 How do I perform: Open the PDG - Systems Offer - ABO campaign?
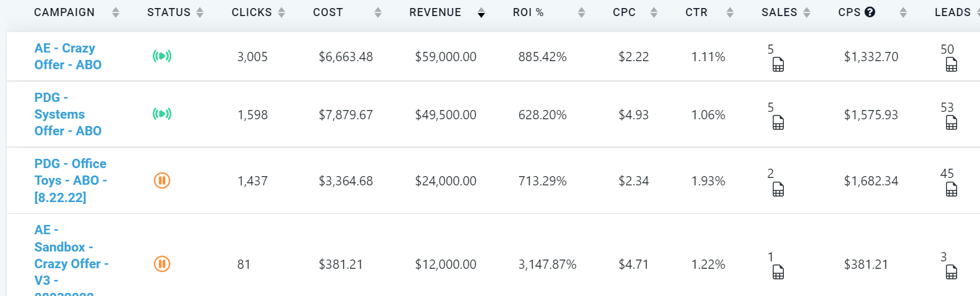[67, 114]
